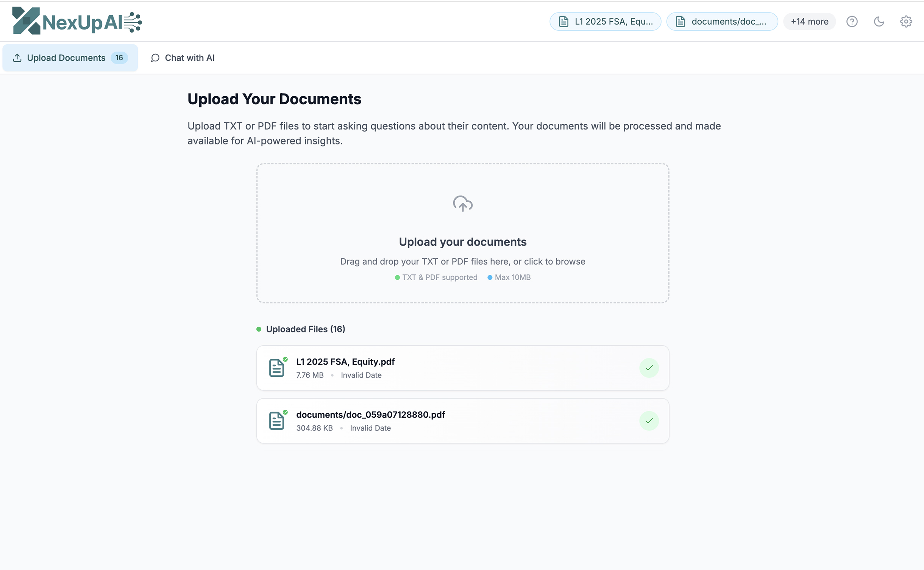Click the document icon in L1 2025 chip
The height and width of the screenshot is (570, 924).
pyautogui.click(x=563, y=22)
